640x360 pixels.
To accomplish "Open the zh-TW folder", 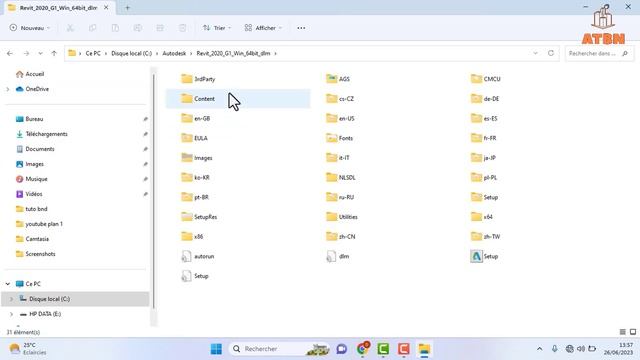I will tap(485, 236).
